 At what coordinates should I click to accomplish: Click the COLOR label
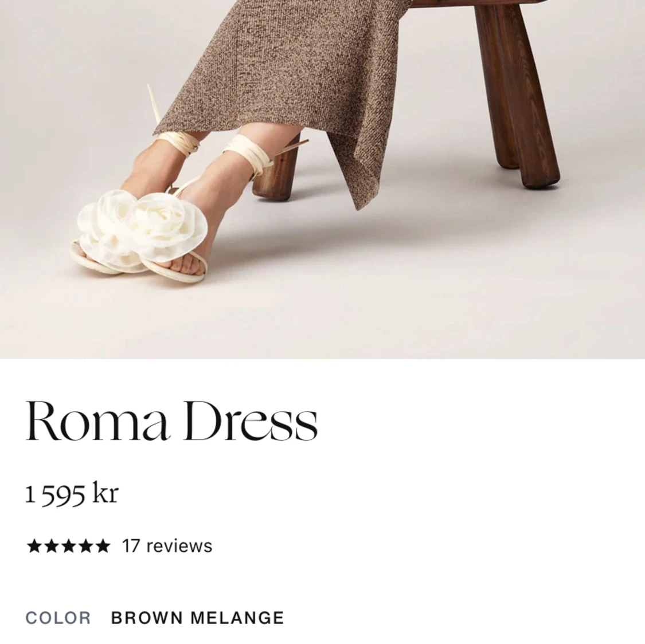pos(58,618)
